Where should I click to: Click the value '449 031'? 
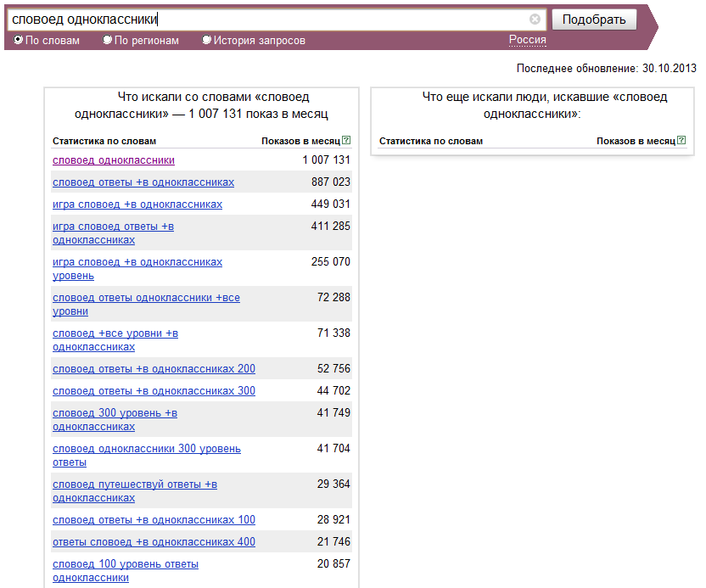[x=330, y=204]
